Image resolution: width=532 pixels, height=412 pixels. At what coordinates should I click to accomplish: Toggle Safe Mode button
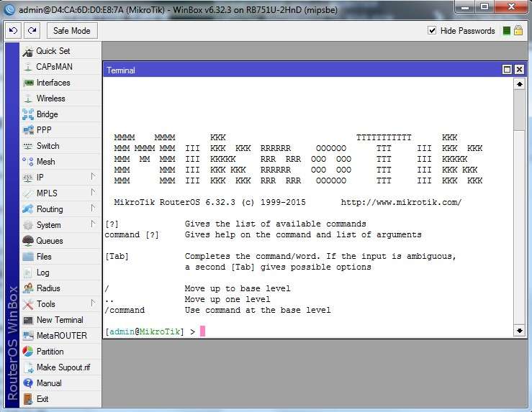72,31
